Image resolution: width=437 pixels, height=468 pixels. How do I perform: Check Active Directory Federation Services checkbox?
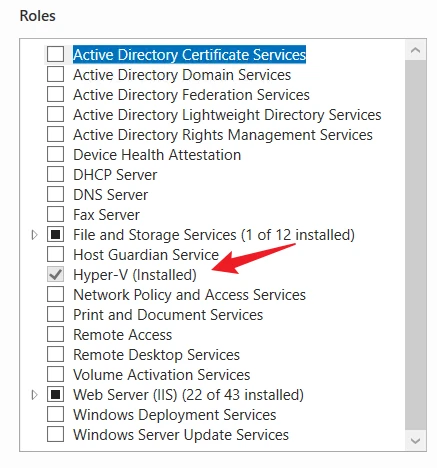[55, 94]
